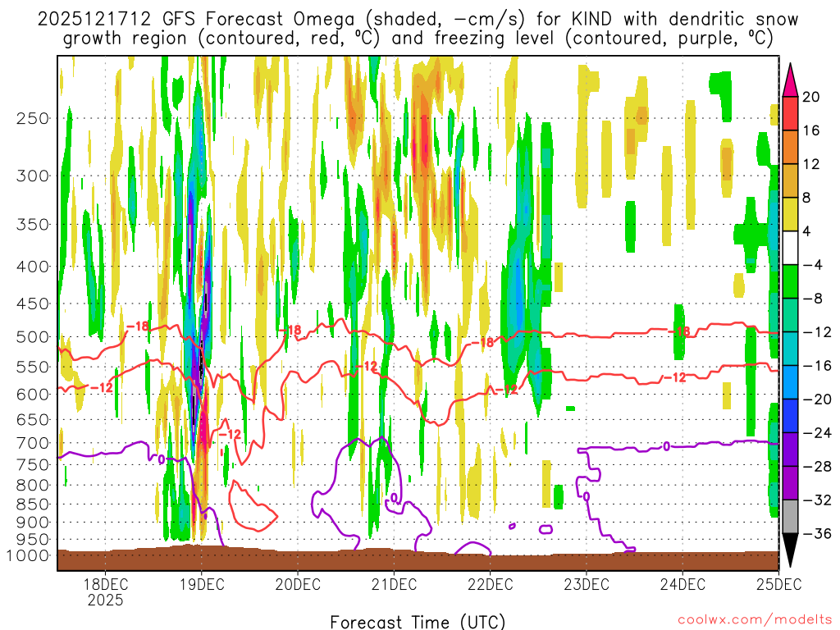This screenshot has width=840, height=630.
Task: Pick the light blue colorbar segment between -16 and -20
Action: [x=790, y=382]
